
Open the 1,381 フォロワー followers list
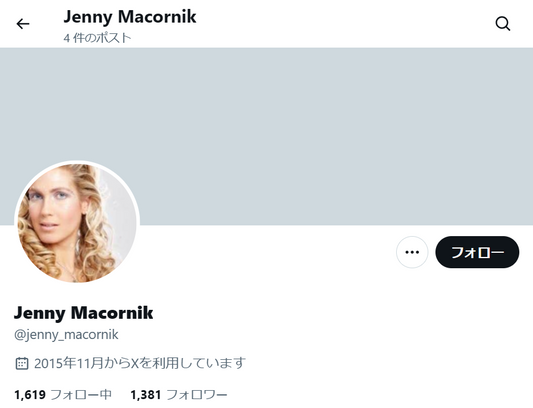click(x=179, y=395)
